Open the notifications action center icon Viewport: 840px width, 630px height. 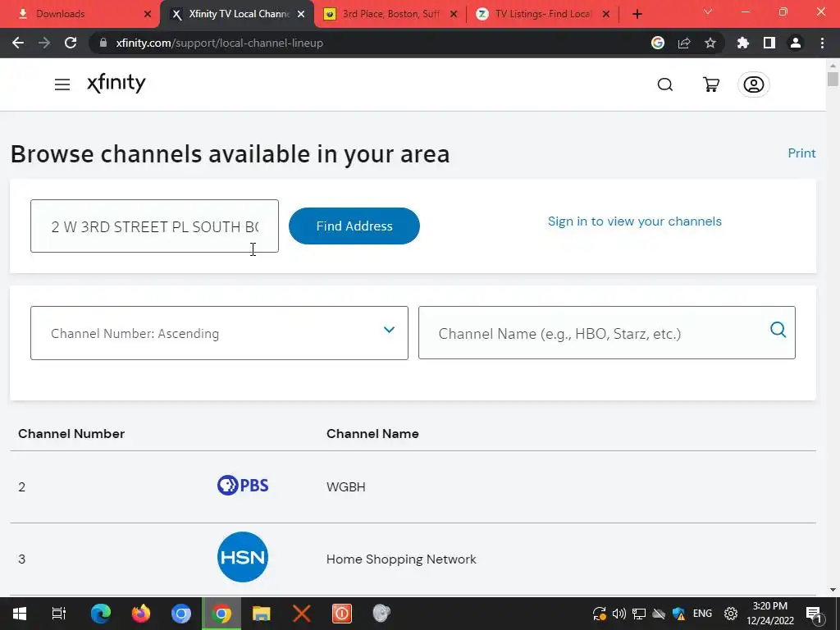click(x=814, y=614)
